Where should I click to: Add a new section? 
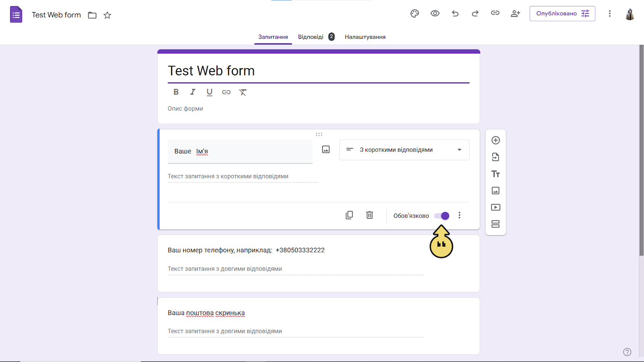coord(495,224)
